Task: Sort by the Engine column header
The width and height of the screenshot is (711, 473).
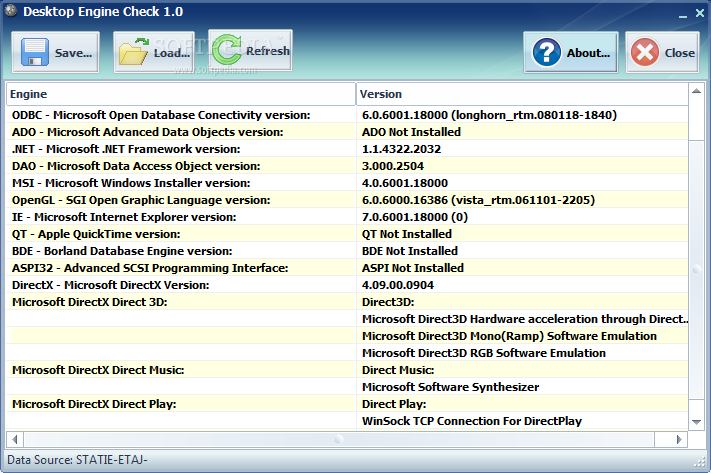Action: point(181,94)
